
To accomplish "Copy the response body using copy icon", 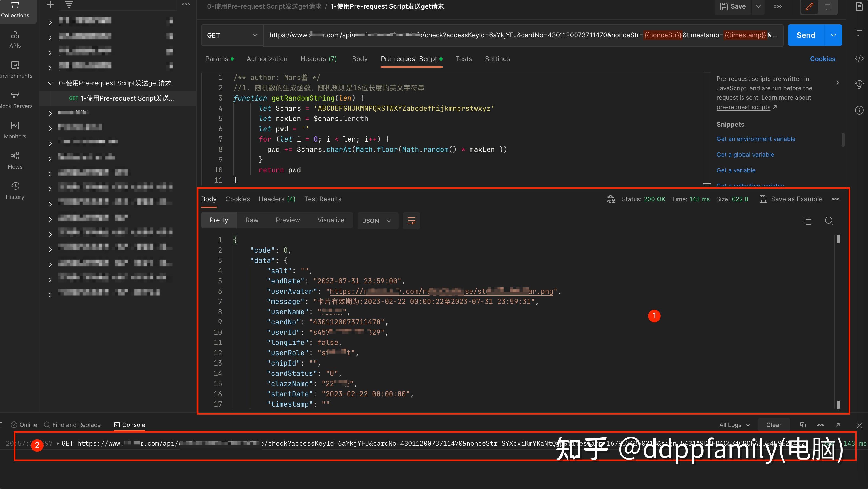I will pos(807,220).
